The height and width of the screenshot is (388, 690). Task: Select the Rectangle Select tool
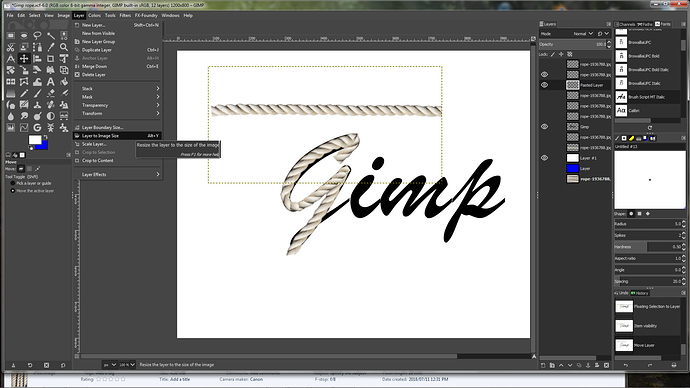tap(11, 36)
